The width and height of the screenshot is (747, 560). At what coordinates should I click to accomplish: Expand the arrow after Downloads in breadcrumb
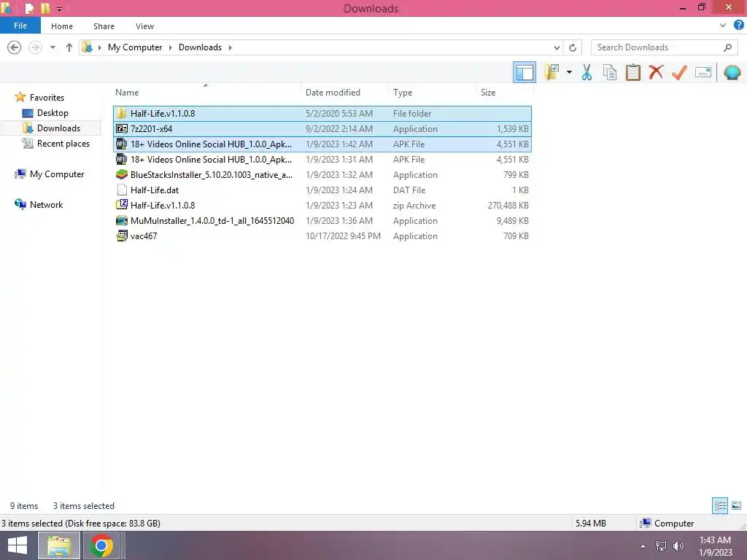[x=231, y=47]
